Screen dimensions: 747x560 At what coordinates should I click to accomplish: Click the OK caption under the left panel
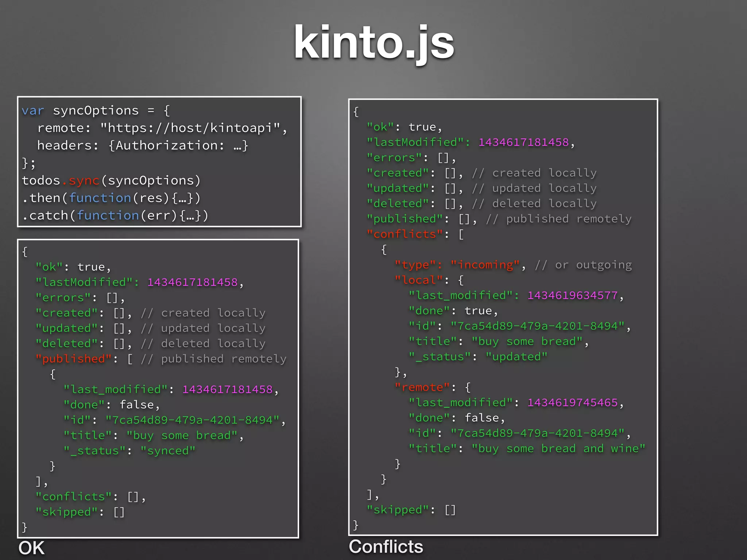tap(31, 548)
